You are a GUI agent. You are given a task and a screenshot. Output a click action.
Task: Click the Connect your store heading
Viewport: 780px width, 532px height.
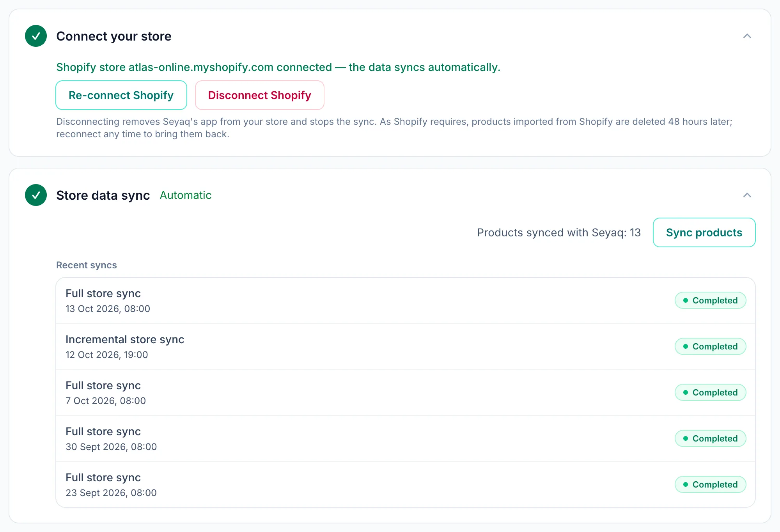click(x=114, y=36)
